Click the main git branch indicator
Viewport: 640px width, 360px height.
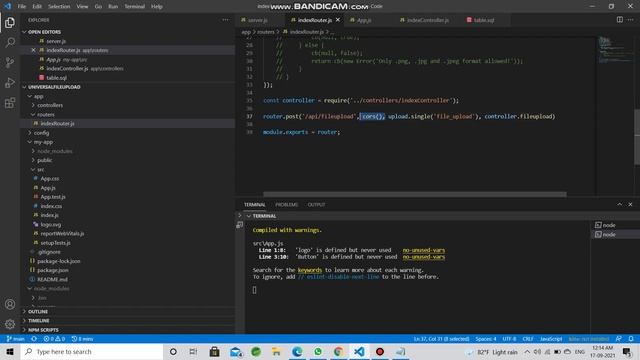pos(16,339)
